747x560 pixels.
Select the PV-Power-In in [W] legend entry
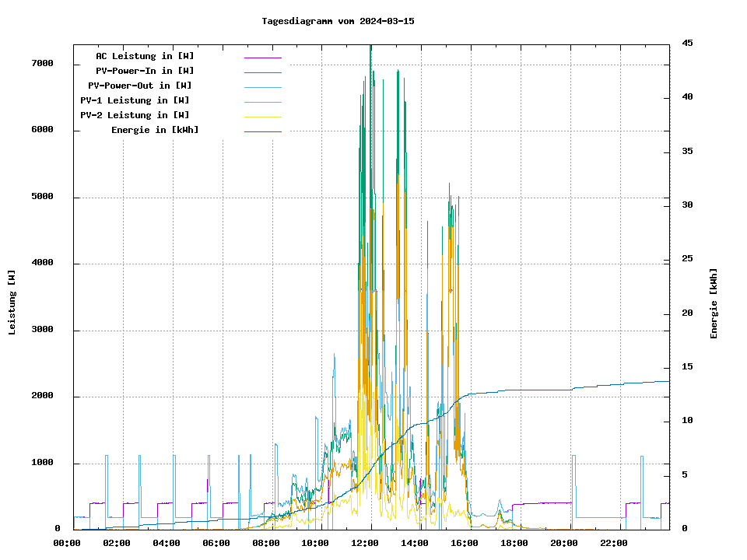[x=150, y=71]
